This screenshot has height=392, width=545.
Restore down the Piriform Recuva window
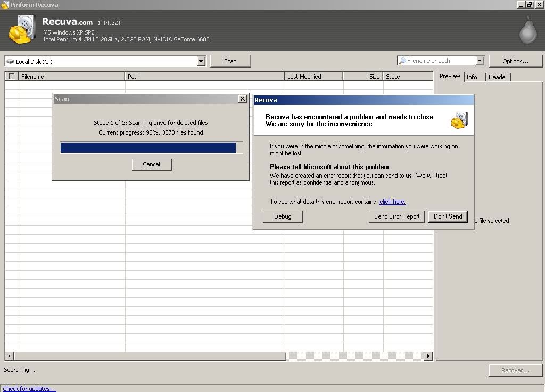point(530,5)
